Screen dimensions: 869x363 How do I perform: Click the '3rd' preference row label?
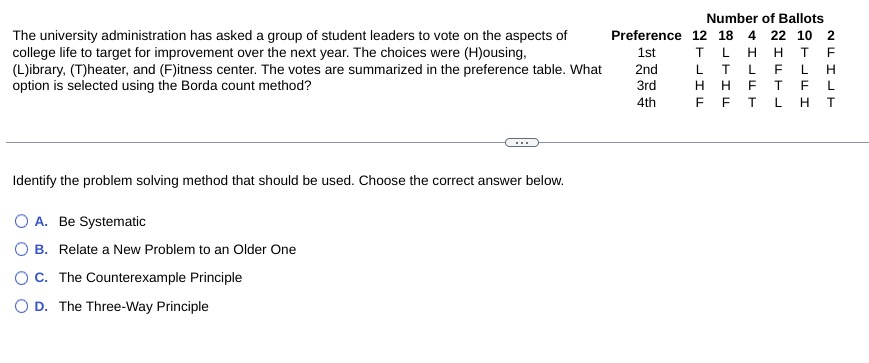[x=646, y=85]
